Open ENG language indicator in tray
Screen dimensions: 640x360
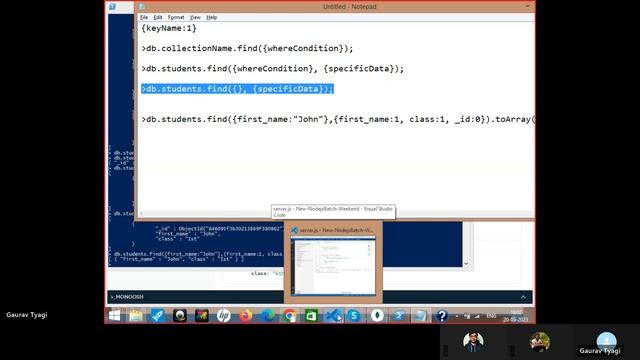click(492, 316)
